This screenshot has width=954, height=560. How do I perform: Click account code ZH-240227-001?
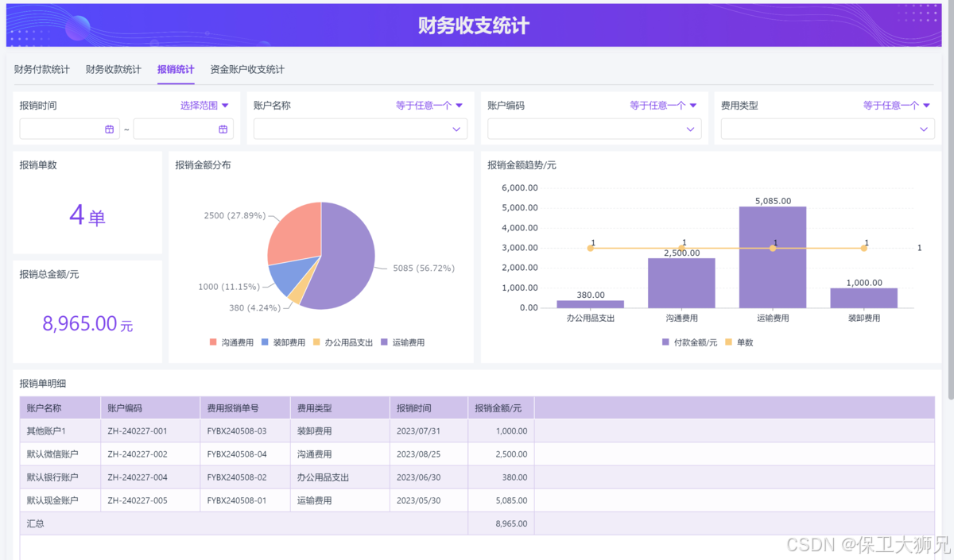pos(138,431)
